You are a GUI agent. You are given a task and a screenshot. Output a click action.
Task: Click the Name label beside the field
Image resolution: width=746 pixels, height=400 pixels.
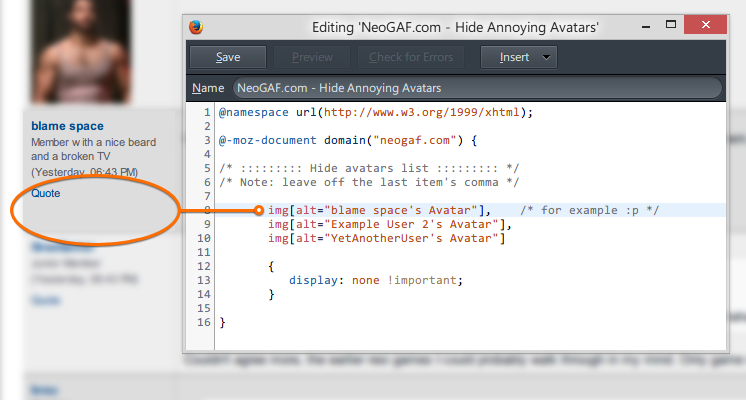click(x=208, y=88)
